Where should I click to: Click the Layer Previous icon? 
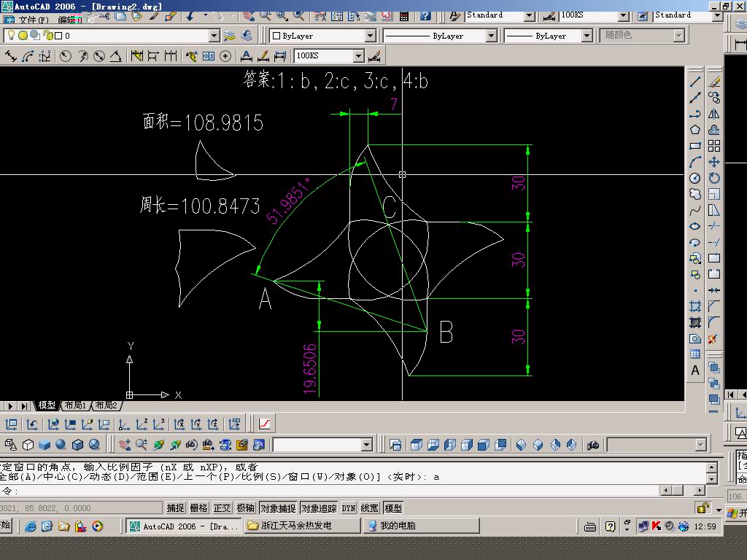(247, 36)
